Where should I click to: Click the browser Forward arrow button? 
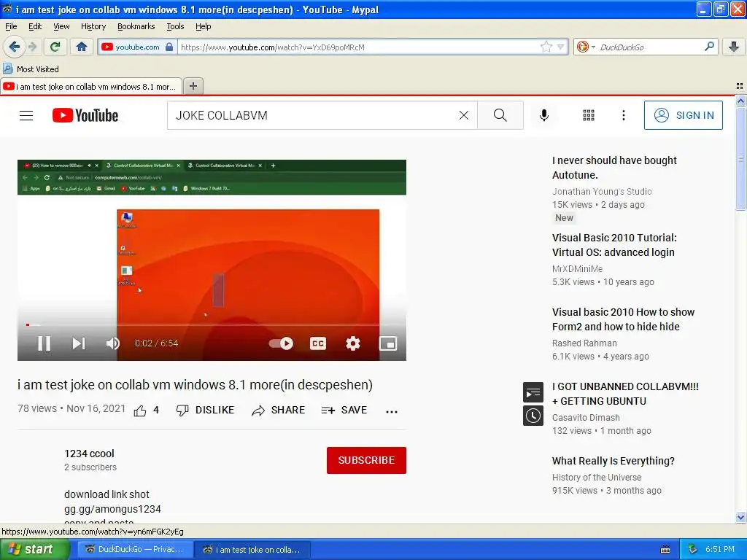click(x=33, y=47)
